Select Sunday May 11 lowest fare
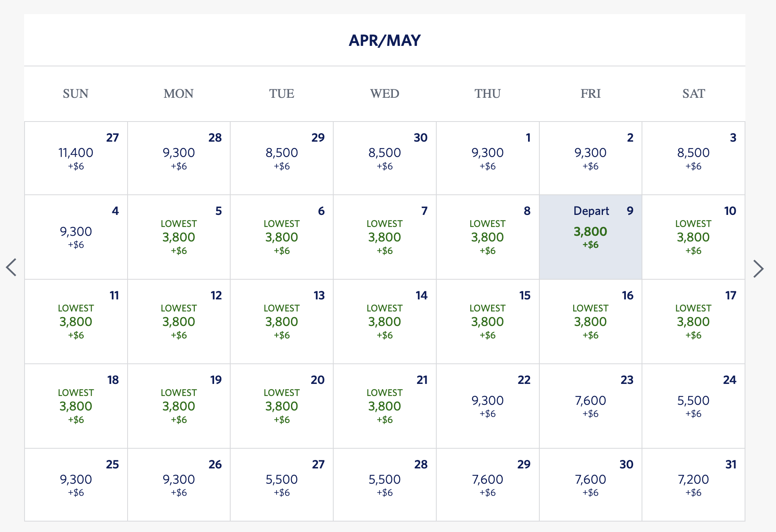This screenshot has height=532, width=776. click(x=76, y=322)
